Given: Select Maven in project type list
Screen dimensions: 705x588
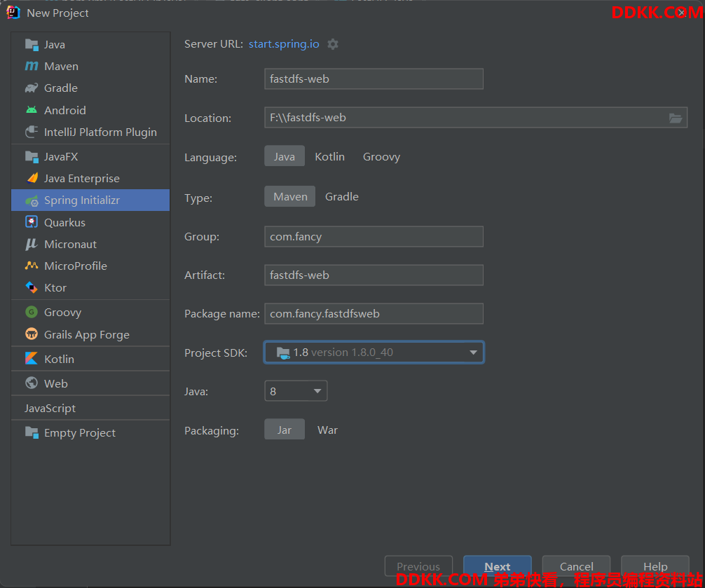Looking at the screenshot, I should (x=90, y=66).
